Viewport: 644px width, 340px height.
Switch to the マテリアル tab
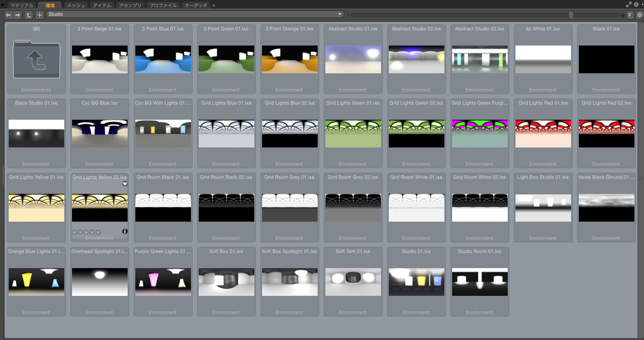point(22,5)
